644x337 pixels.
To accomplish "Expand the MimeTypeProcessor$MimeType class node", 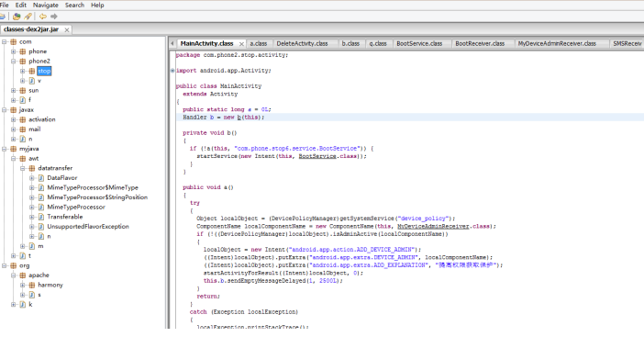I will pos(31,188).
